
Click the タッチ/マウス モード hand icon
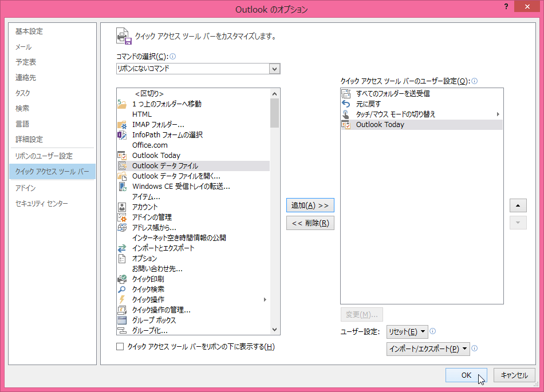tap(346, 114)
